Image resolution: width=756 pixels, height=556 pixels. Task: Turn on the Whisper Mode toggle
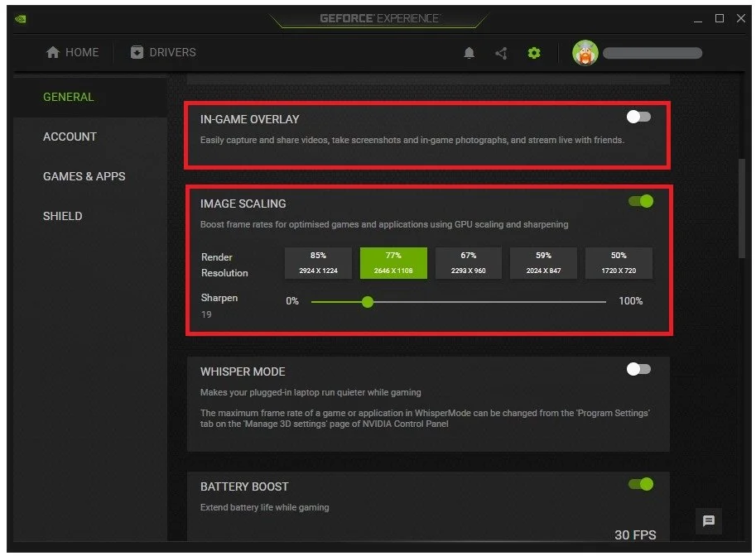pyautogui.click(x=638, y=369)
